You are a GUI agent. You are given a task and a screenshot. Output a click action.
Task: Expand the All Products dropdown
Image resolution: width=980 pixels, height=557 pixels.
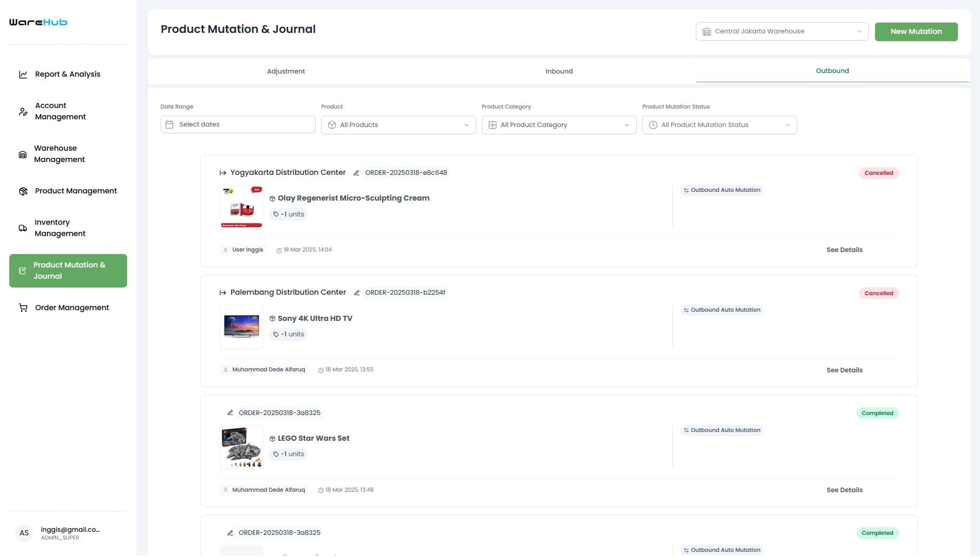(397, 124)
